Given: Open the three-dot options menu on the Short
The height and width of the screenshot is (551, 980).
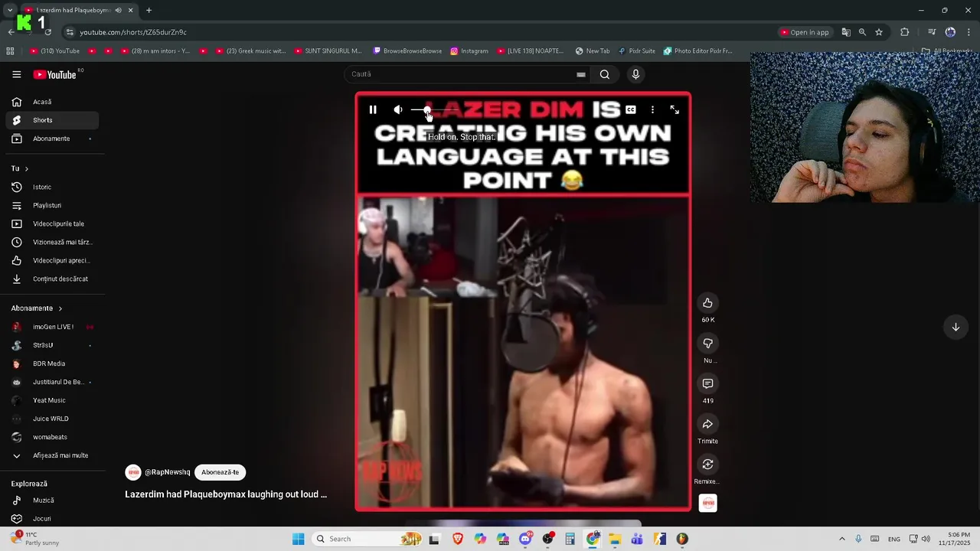Looking at the screenshot, I should point(652,109).
